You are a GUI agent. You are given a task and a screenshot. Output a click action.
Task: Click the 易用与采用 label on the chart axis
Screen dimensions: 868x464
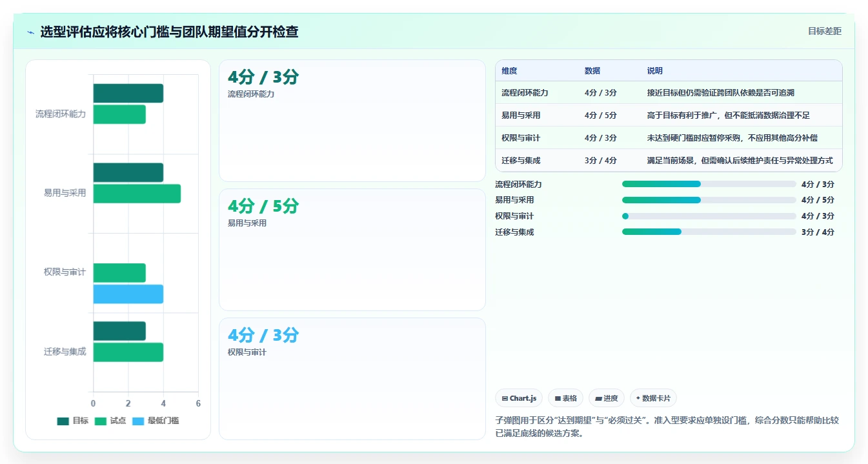pos(65,193)
